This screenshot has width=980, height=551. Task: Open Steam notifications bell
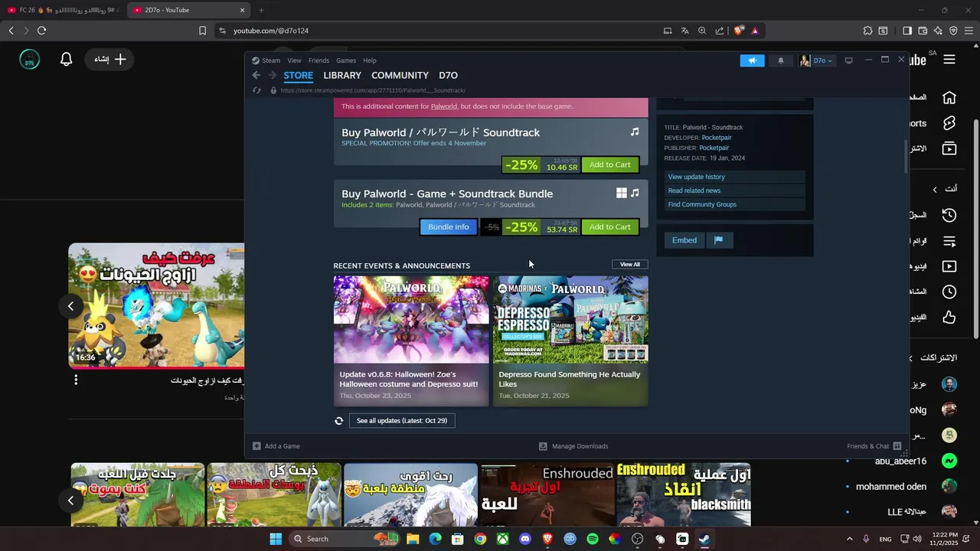(781, 60)
